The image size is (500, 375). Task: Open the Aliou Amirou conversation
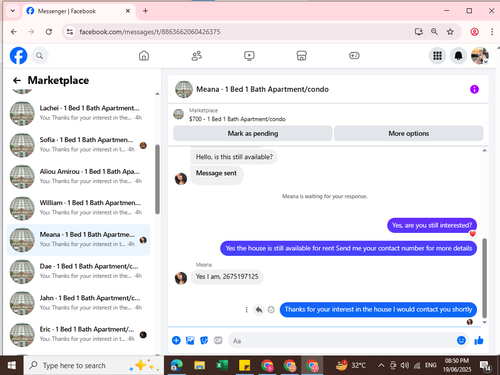[x=79, y=176]
